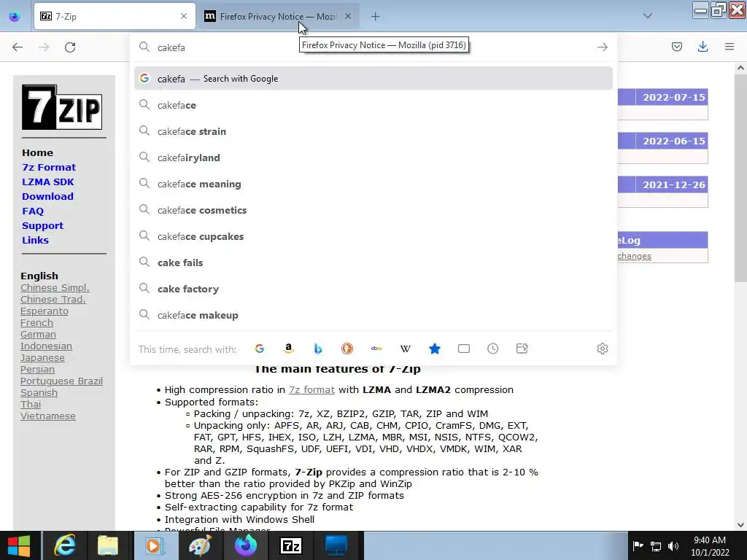
Task: Open the Links sidebar link
Action: click(x=35, y=240)
